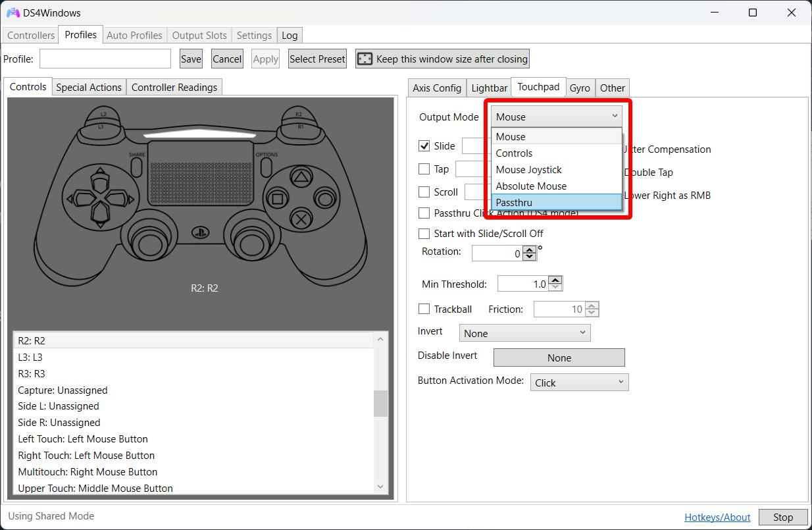Viewport: 812px width, 530px height.
Task: Click the Disable Invert None button
Action: (x=559, y=358)
